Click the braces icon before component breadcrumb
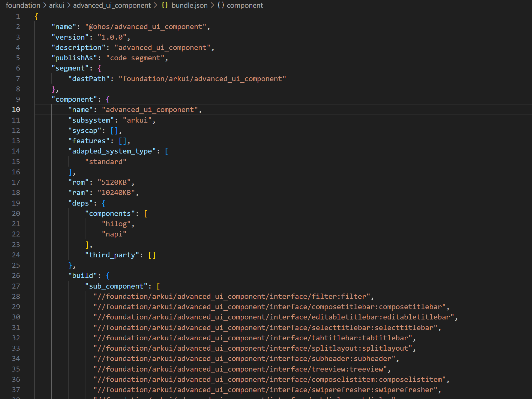Image resolution: width=532 pixels, height=399 pixels. [221, 5]
